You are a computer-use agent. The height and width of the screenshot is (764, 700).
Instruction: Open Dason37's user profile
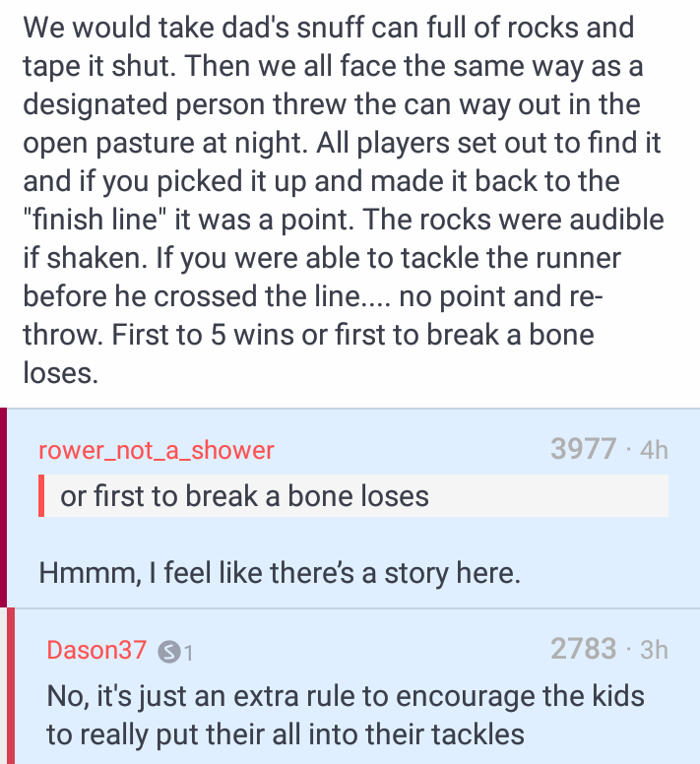(x=96, y=650)
